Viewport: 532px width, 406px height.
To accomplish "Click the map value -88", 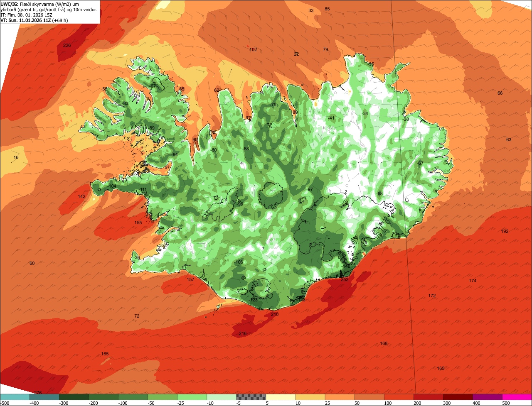I will [246, 149].
